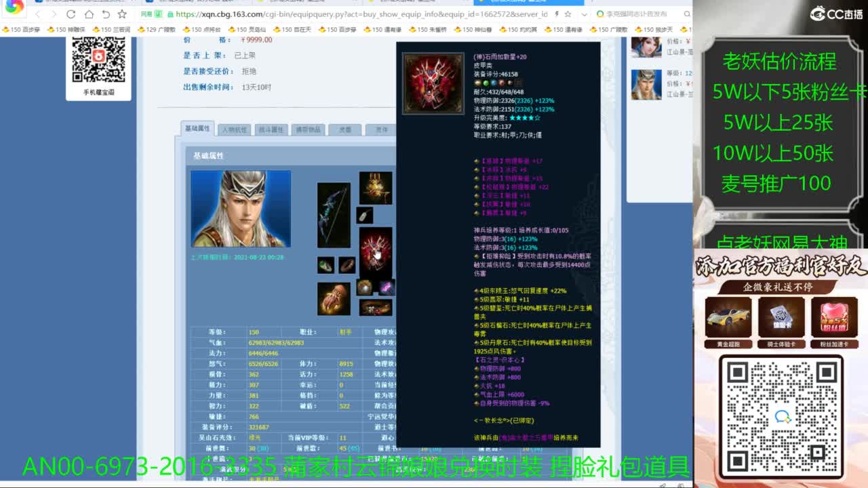Click the red glove equipment icon
Viewport: 868px width, 488px height.
pos(334,299)
